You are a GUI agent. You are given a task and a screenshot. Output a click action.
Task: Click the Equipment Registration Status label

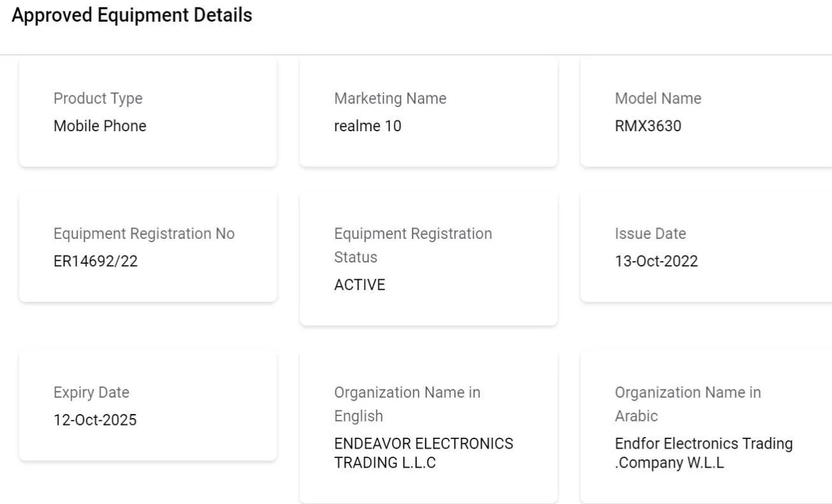pos(412,245)
